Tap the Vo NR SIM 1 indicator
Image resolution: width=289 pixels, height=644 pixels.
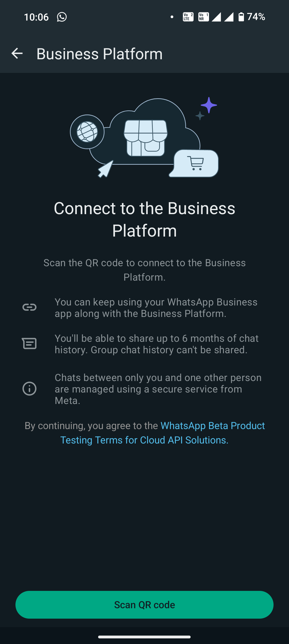tap(203, 17)
